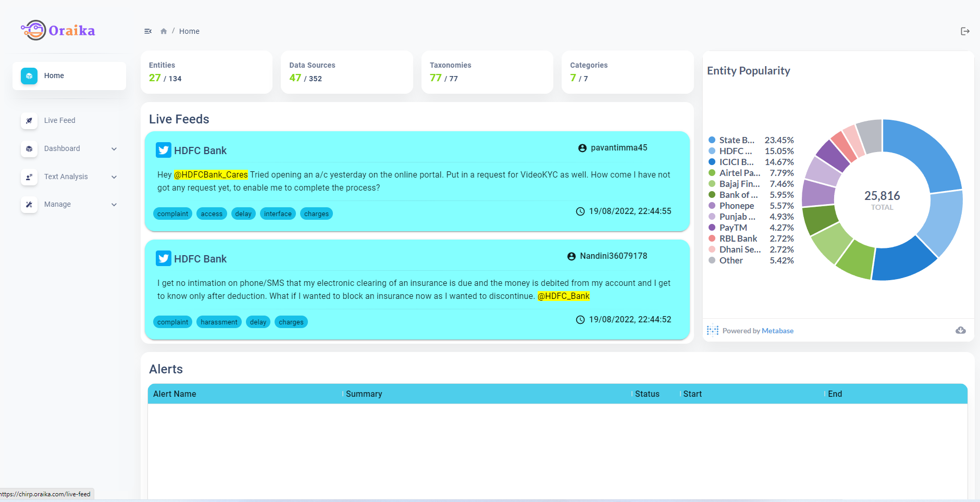Click the 'interface' tag

coord(278,214)
